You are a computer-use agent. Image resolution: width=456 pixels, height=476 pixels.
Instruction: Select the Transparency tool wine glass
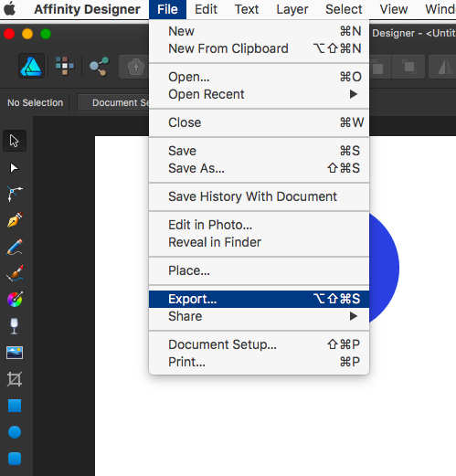(15, 326)
